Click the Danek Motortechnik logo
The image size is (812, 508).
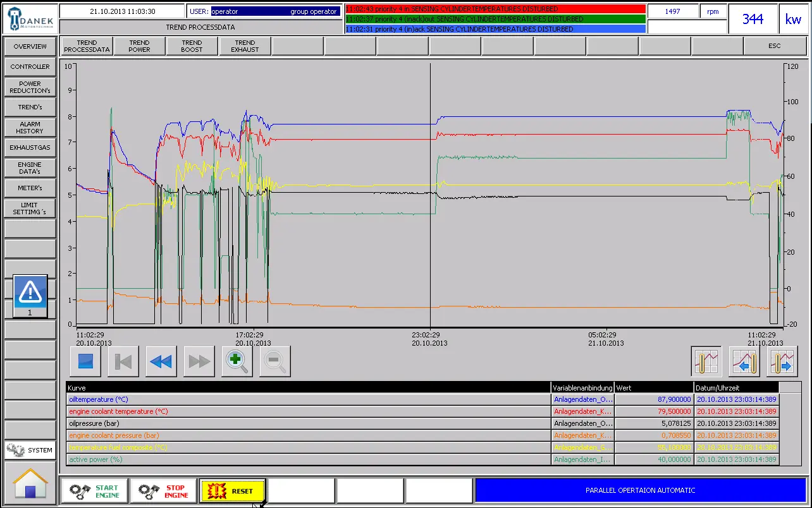tap(29, 18)
